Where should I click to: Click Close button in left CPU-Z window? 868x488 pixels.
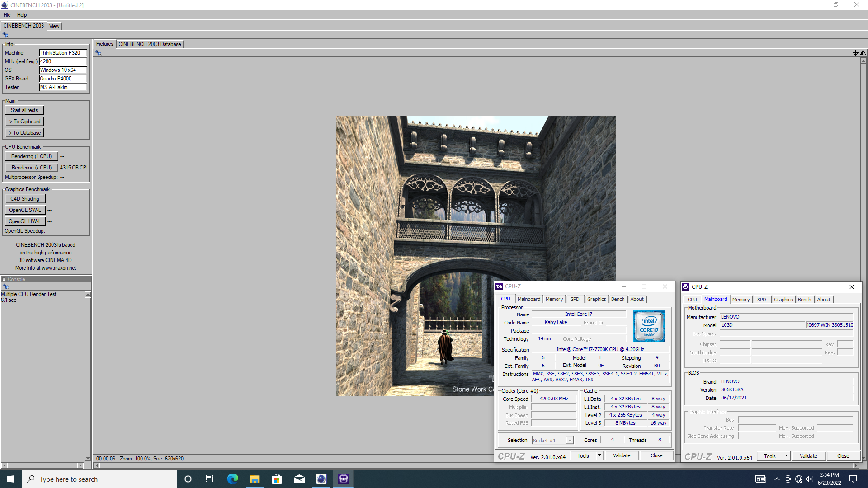pyautogui.click(x=656, y=455)
